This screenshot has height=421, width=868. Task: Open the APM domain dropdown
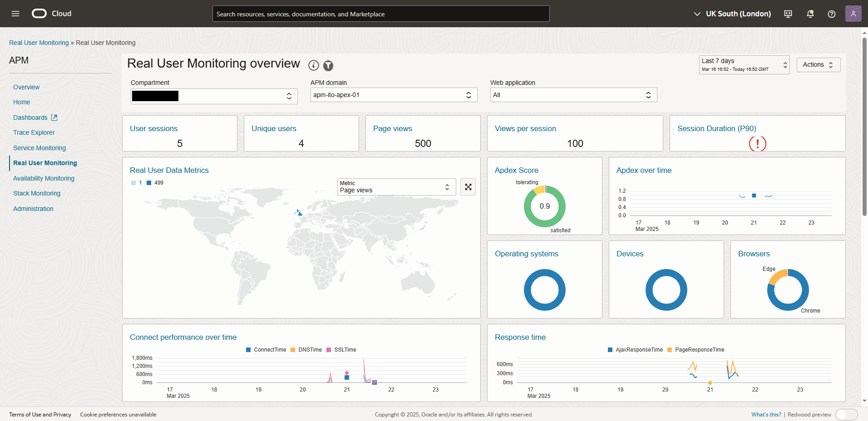pos(394,95)
